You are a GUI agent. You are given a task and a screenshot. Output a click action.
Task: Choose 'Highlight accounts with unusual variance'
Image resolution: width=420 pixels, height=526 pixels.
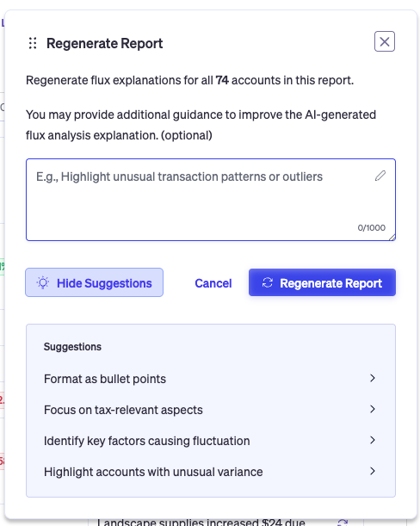(210, 472)
